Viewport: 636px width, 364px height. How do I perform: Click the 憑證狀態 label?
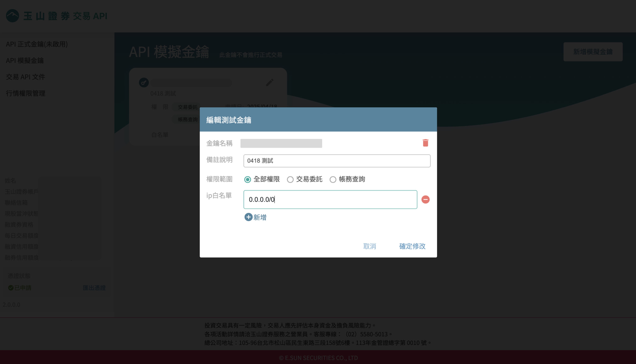coord(19,276)
